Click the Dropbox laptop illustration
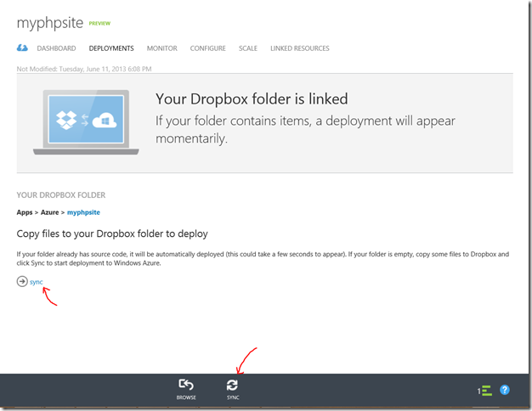Image resolution: width=532 pixels, height=411 pixels. (x=86, y=122)
